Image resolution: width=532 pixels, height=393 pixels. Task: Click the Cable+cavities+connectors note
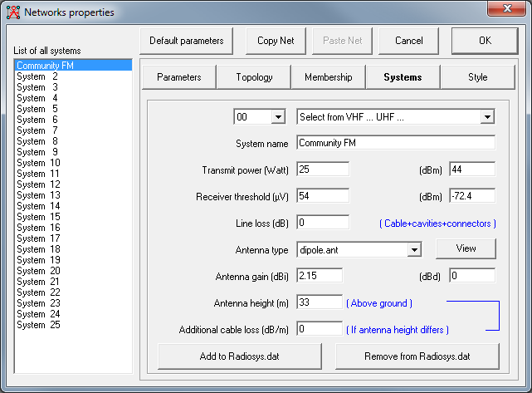pyautogui.click(x=437, y=224)
